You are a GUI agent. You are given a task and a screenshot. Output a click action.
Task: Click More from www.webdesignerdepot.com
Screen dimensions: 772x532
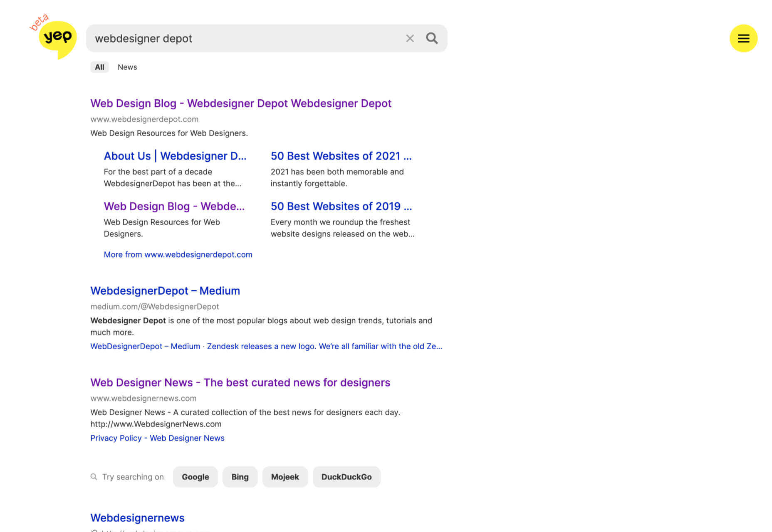[x=178, y=254]
